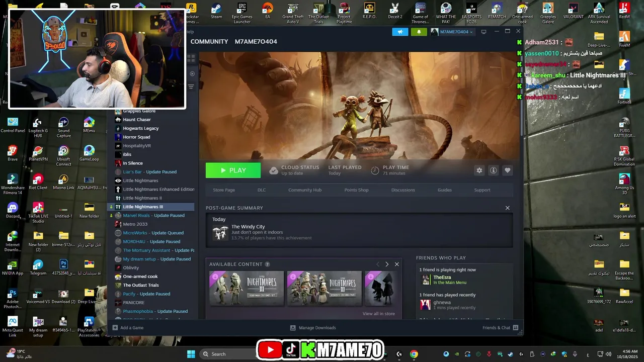Open Friends & Chat
Image resolution: width=644 pixels, height=362 pixels.
500,328
